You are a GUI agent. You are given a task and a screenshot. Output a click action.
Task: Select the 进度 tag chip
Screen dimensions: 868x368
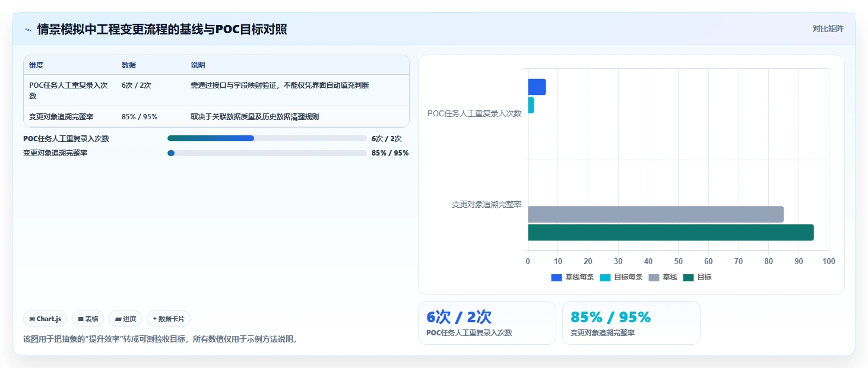(x=125, y=319)
